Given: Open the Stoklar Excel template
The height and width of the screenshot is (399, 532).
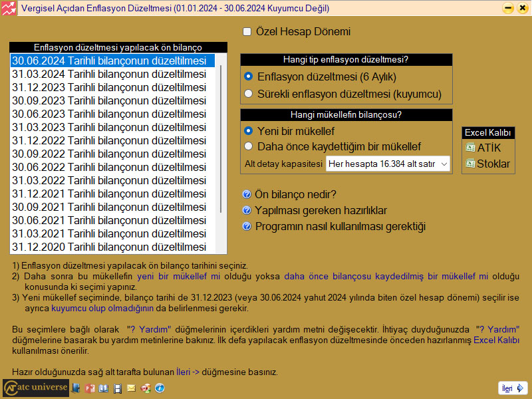Looking at the screenshot, I should [x=488, y=164].
